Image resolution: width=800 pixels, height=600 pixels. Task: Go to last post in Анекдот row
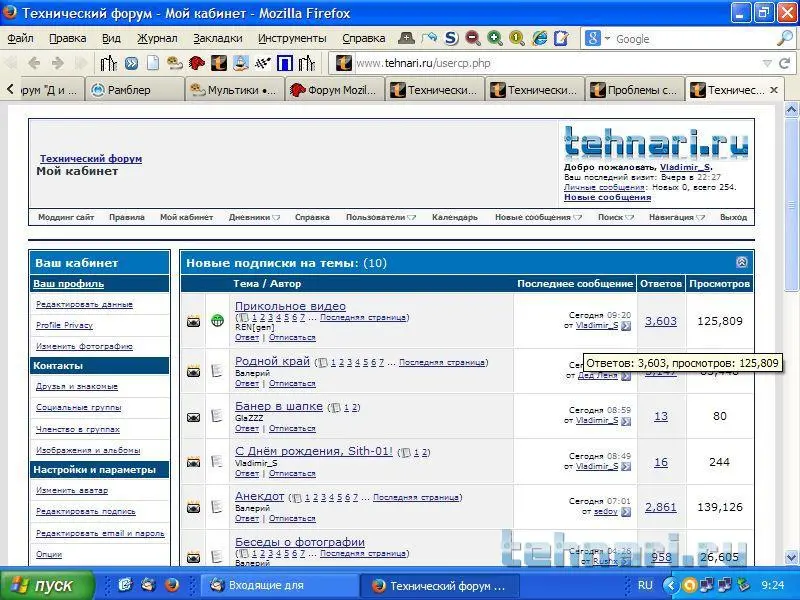[x=626, y=511]
